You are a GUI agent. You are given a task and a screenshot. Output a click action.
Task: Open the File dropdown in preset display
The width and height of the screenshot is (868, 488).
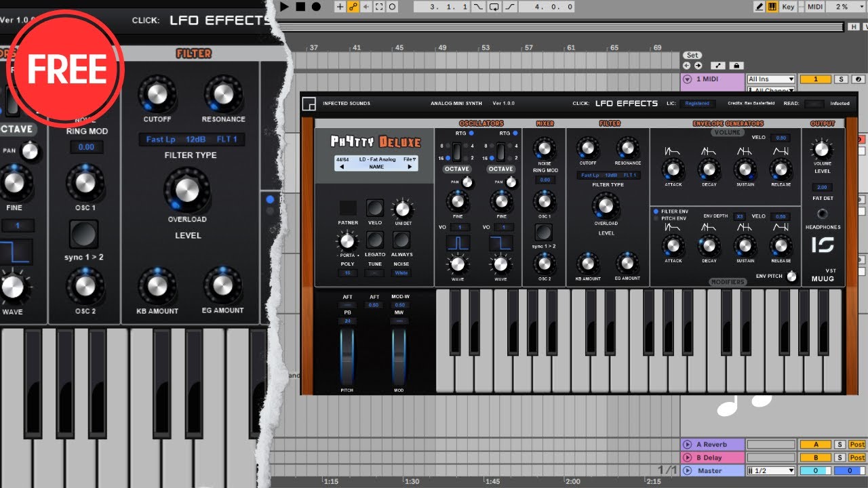[x=410, y=159]
